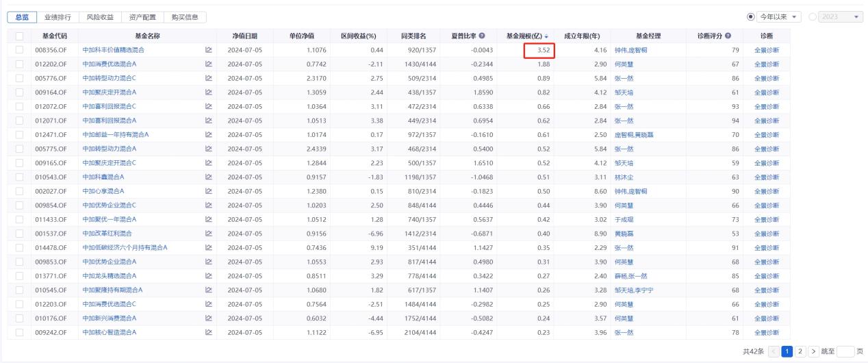This screenshot has width=868, height=363.
Task: Open chart icon beside 中加转型动力混合C
Action: click(209, 78)
